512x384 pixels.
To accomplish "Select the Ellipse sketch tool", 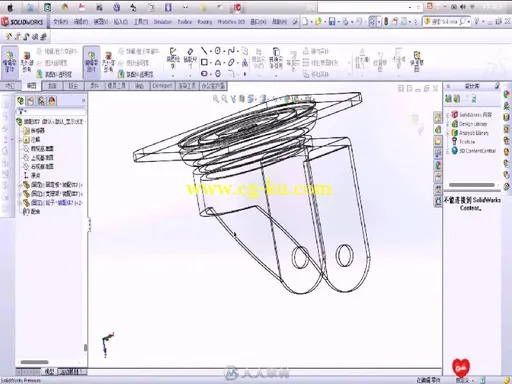I will pos(231,62).
